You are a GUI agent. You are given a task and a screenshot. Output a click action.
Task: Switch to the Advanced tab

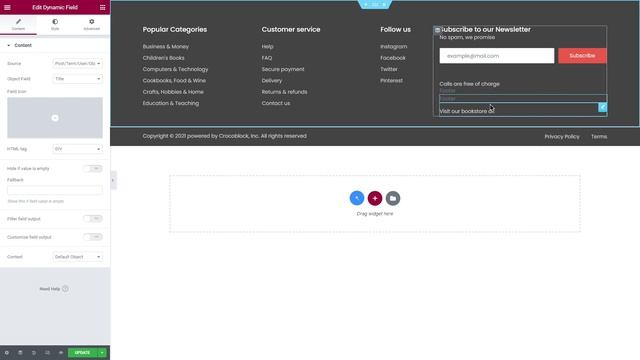[x=91, y=24]
